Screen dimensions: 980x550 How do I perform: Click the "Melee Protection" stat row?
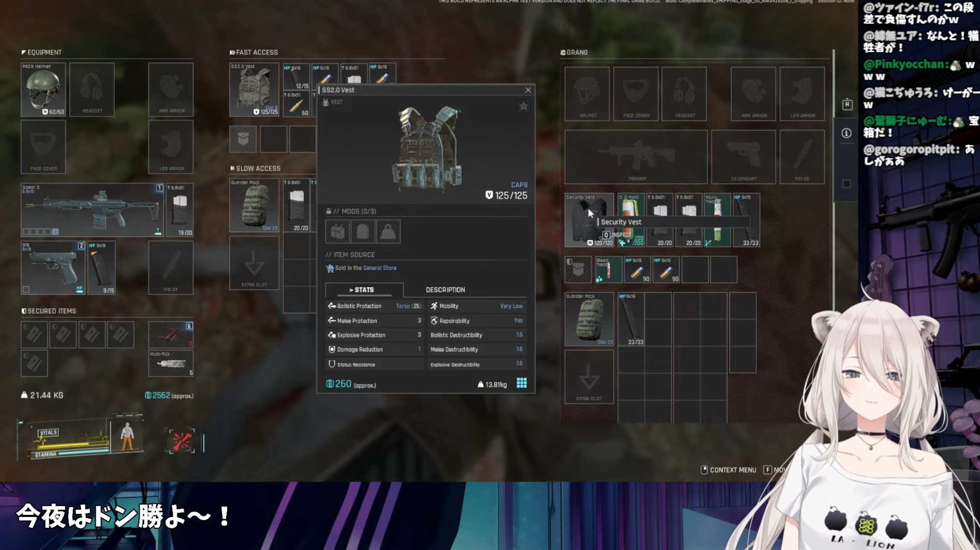(375, 321)
